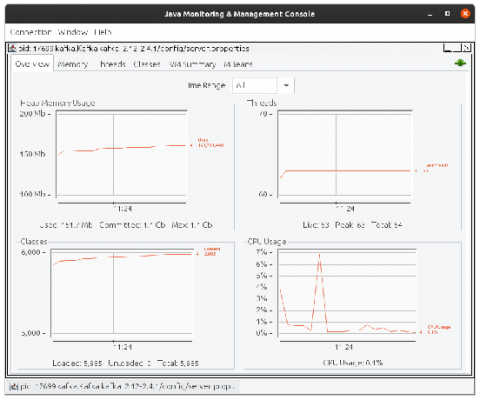The image size is (480, 400).
Task: Click the 'Live: 63' threads text
Action: [316, 225]
